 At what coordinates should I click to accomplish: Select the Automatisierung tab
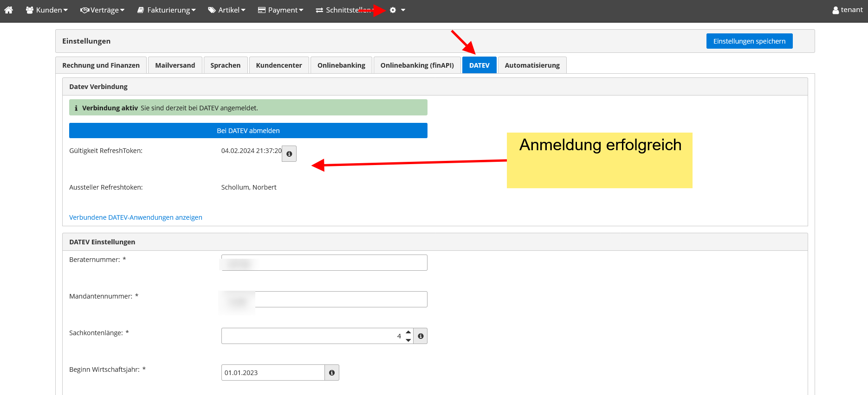[x=532, y=65]
